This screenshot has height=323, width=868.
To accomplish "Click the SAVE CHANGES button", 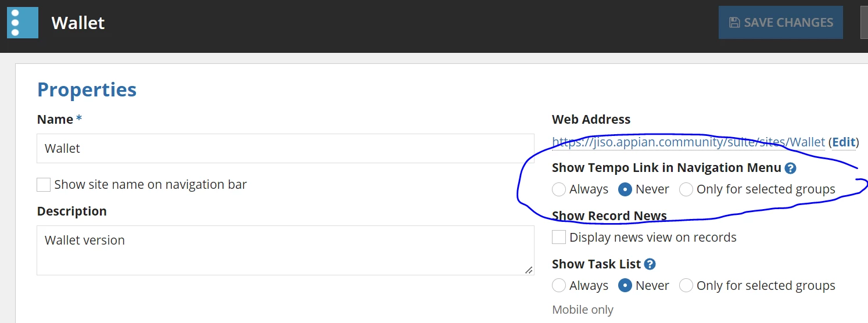I will point(781,23).
